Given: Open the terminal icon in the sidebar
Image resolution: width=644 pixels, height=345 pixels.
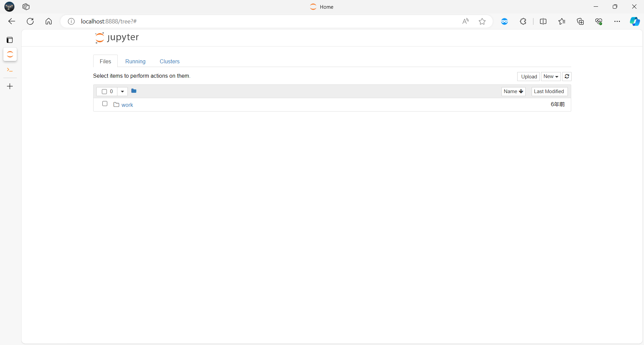Looking at the screenshot, I should coord(10,70).
